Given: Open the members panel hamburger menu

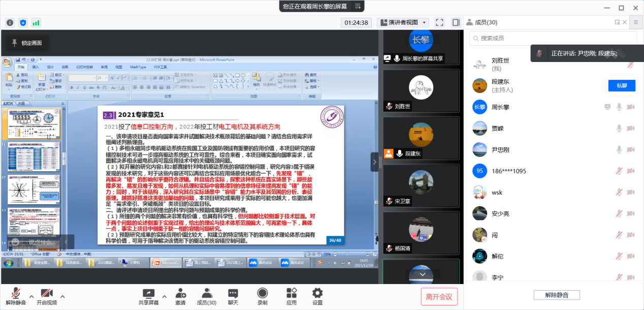Looking at the screenshot, I should pos(635,22).
